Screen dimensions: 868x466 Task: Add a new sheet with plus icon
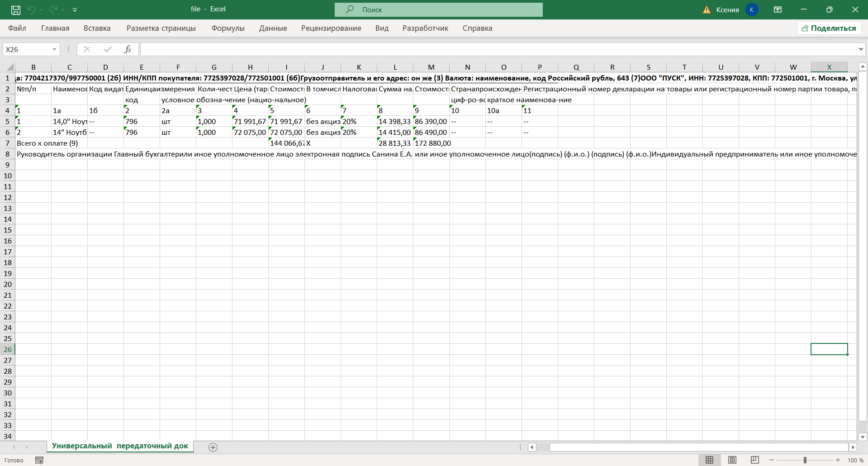pos(213,447)
